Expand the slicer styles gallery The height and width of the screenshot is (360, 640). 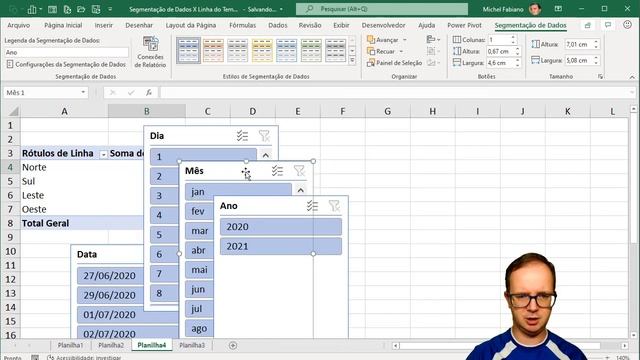pos(352,60)
